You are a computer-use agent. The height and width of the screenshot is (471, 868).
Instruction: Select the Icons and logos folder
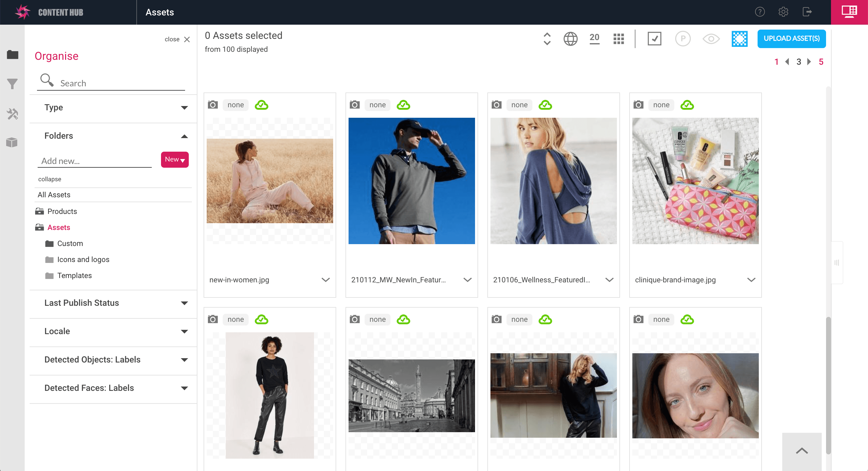[83, 260]
